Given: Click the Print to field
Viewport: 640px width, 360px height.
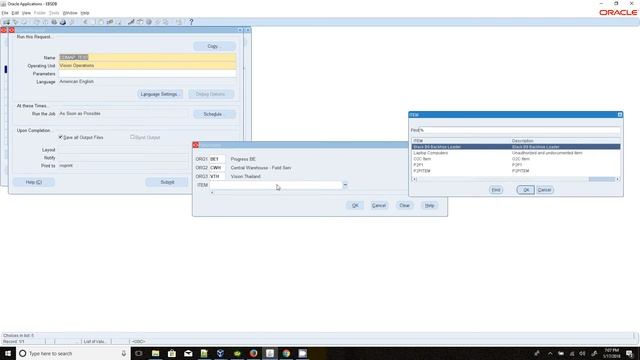Looking at the screenshot, I should tap(122, 166).
